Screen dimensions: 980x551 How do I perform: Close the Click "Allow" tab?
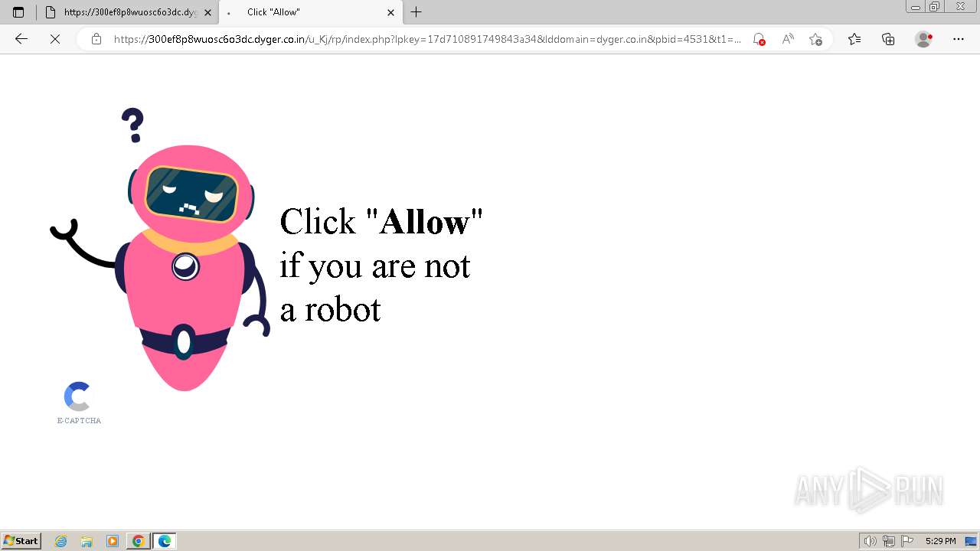click(x=390, y=12)
